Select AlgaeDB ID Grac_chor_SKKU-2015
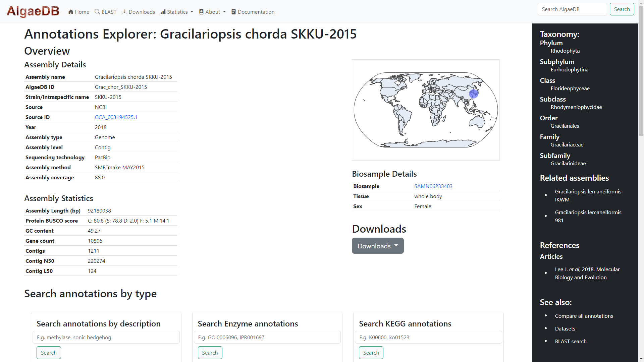The height and width of the screenshot is (362, 644). click(x=121, y=87)
